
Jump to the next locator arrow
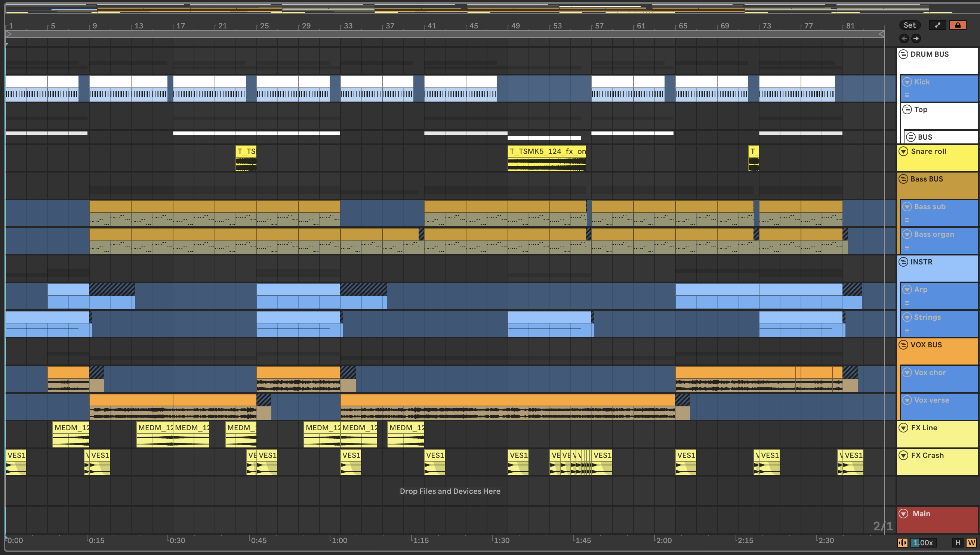tap(916, 38)
